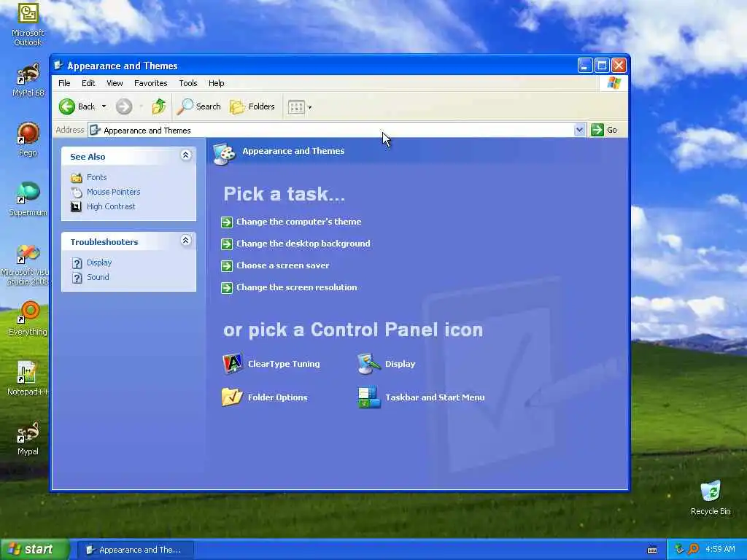Open the Edit menu
The image size is (747, 560).
(88, 83)
